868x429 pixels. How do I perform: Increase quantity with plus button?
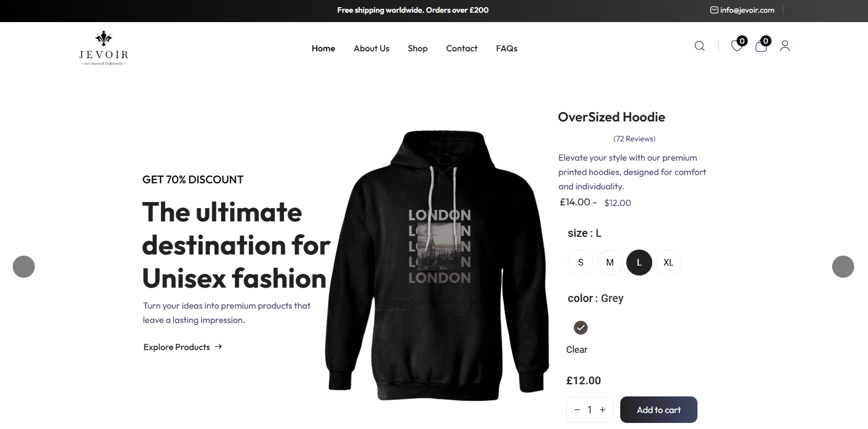[603, 410]
